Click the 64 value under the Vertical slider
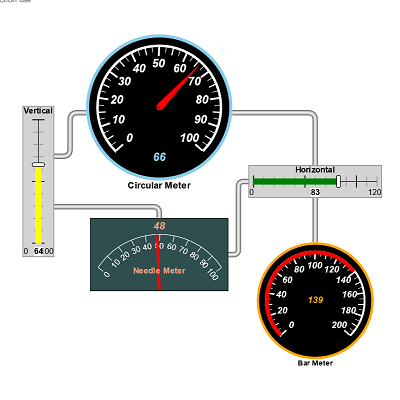The height and width of the screenshot is (400, 400). (x=39, y=251)
